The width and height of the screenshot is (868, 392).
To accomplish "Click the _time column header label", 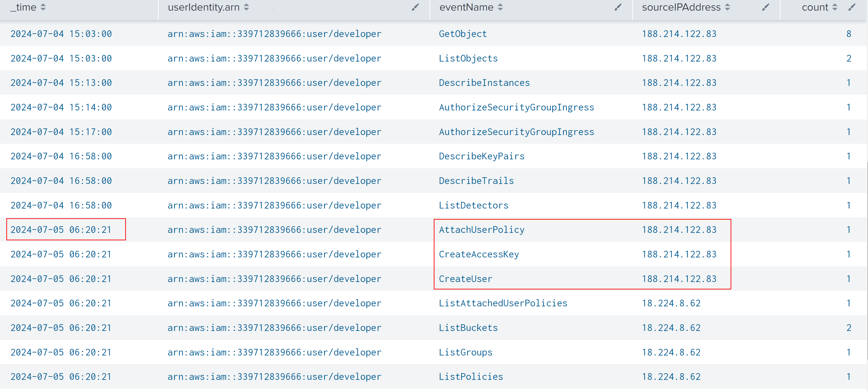I will (24, 7).
